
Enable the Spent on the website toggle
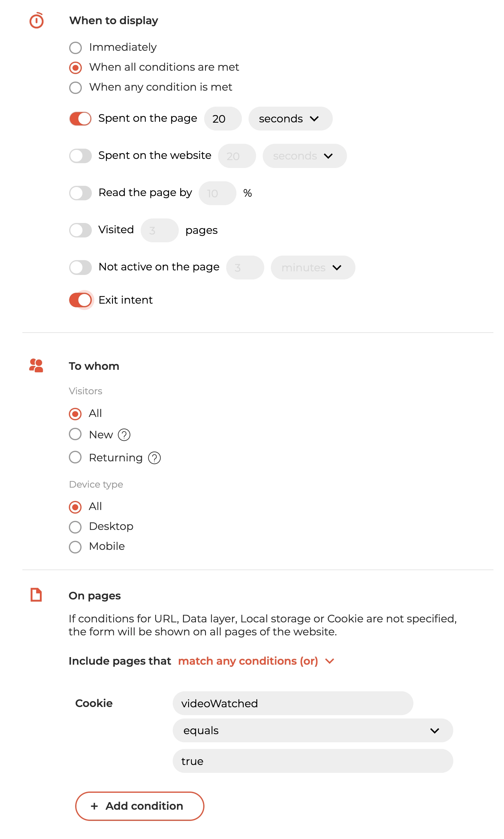[81, 156]
